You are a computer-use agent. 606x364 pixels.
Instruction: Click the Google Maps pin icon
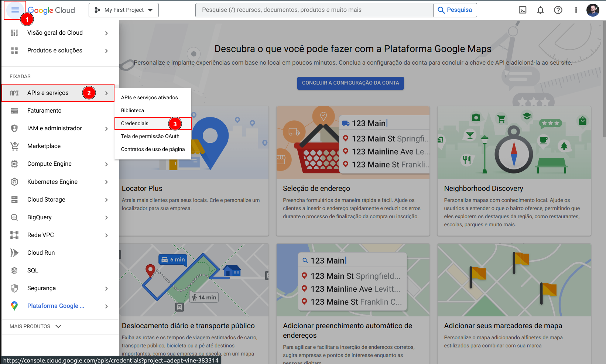coord(14,306)
